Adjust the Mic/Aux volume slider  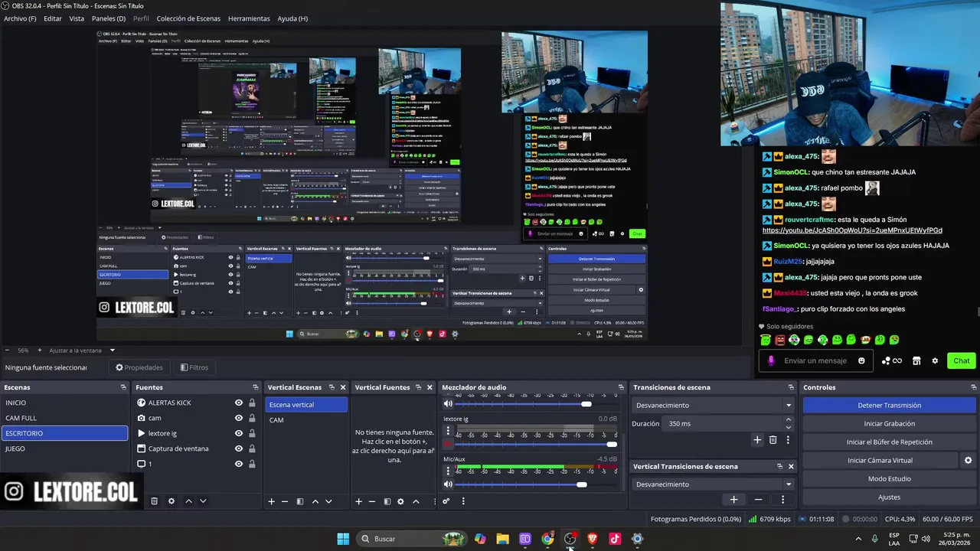[x=537, y=484]
